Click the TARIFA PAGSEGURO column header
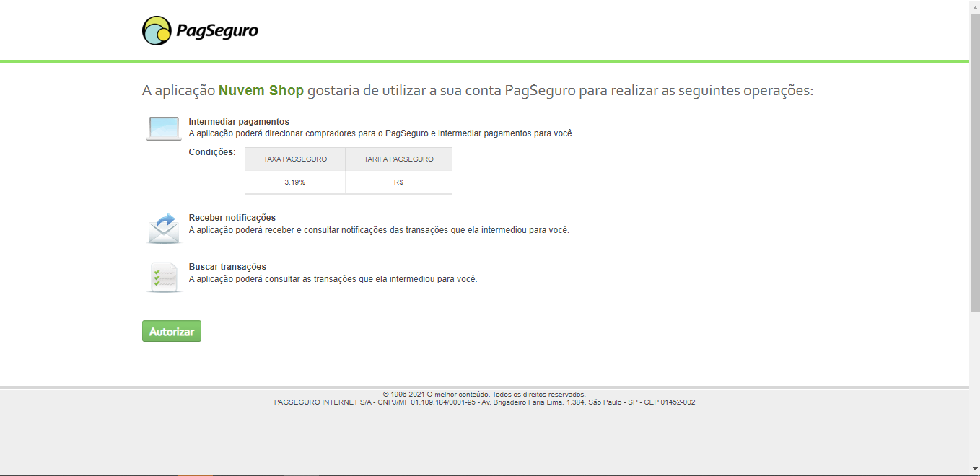 tap(398, 159)
